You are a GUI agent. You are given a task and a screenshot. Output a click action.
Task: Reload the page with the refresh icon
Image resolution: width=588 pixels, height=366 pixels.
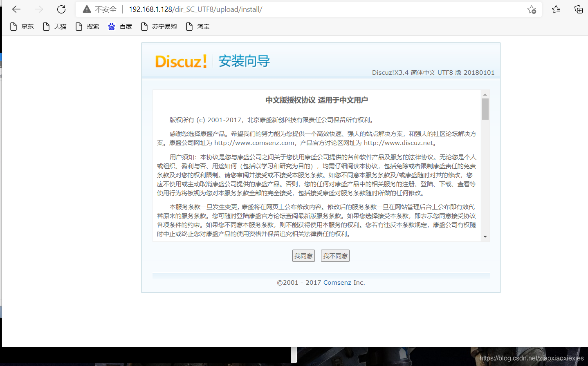pos(61,9)
